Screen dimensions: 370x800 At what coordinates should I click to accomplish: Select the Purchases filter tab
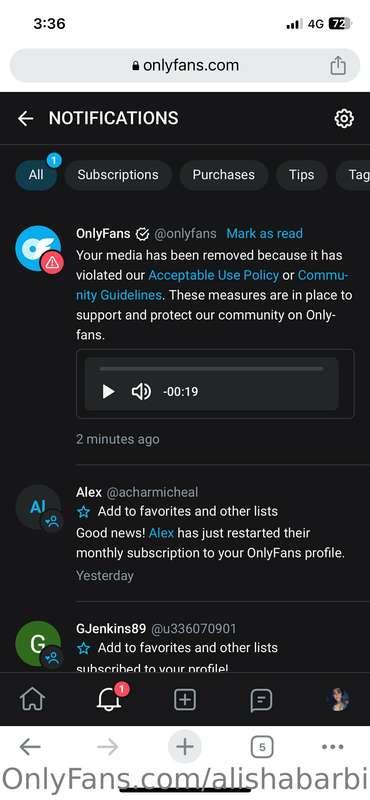pos(223,174)
